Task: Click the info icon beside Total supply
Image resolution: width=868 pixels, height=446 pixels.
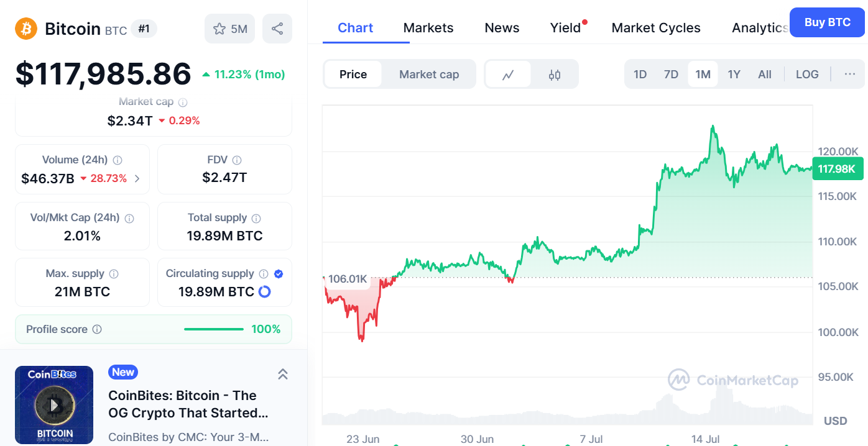Action: tap(256, 218)
